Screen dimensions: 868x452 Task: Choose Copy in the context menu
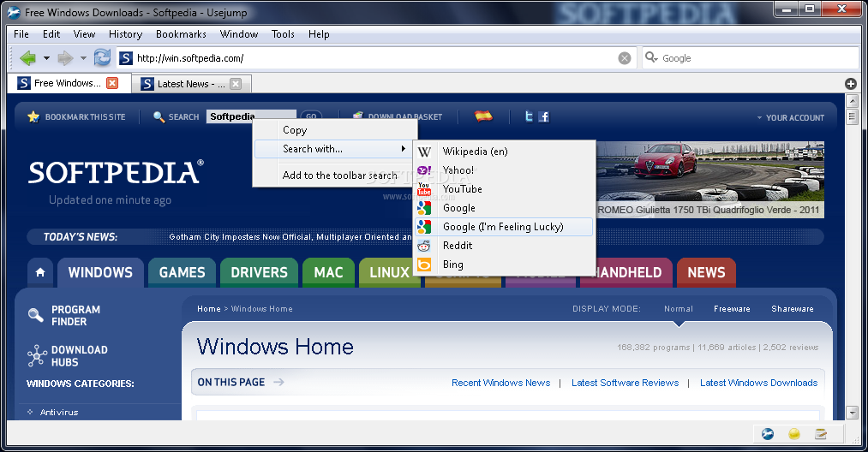(334, 130)
